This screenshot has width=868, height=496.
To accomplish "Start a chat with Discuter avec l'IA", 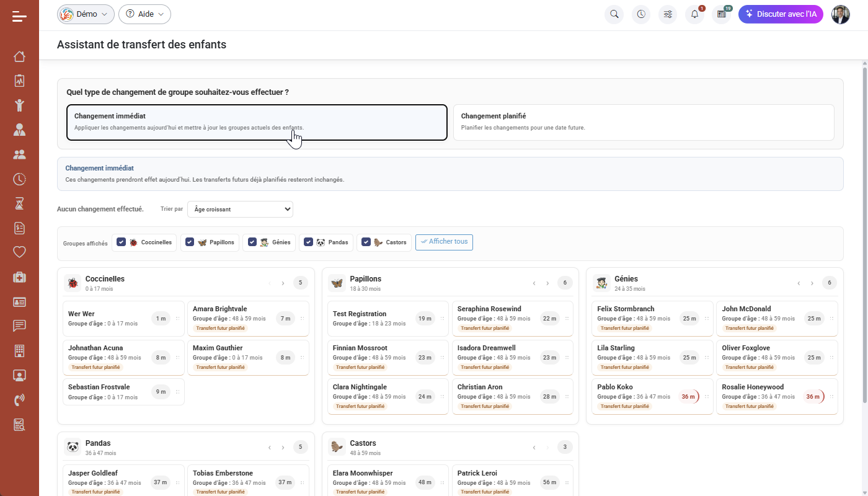I will pos(781,14).
